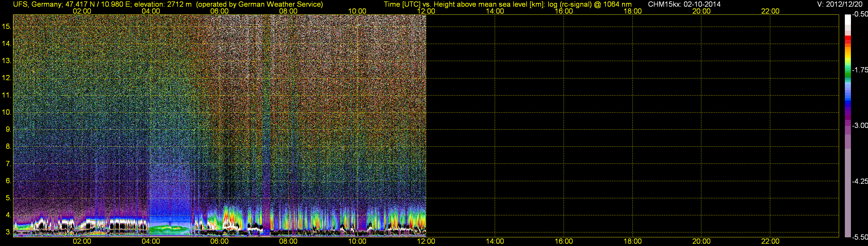Click the 15 km height axis label
Screen dimensions: 868x246
(6, 26)
